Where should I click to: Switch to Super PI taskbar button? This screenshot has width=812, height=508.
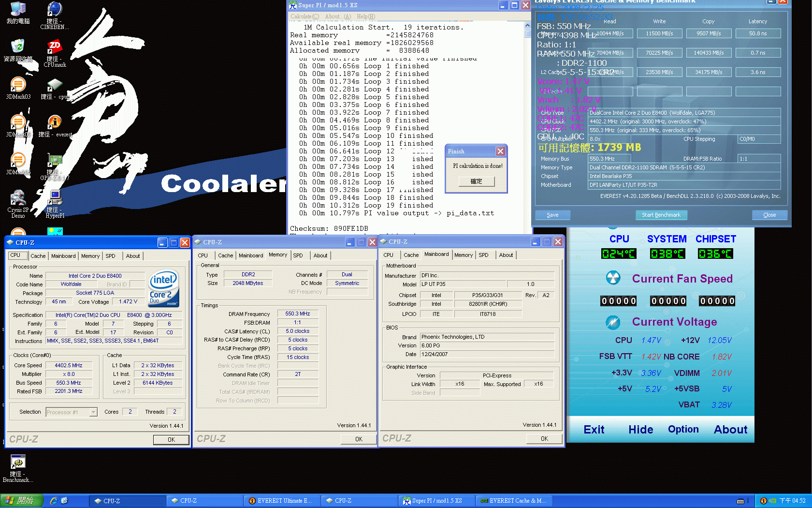click(436, 501)
